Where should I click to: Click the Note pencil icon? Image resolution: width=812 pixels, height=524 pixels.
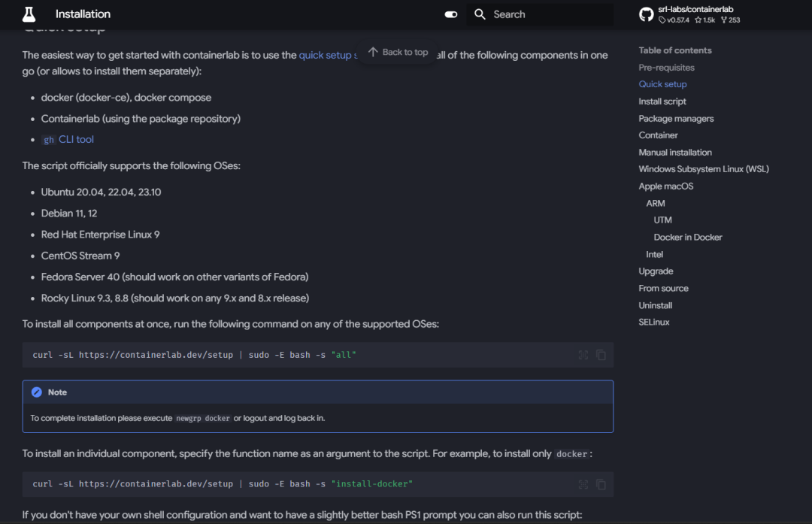(36, 392)
